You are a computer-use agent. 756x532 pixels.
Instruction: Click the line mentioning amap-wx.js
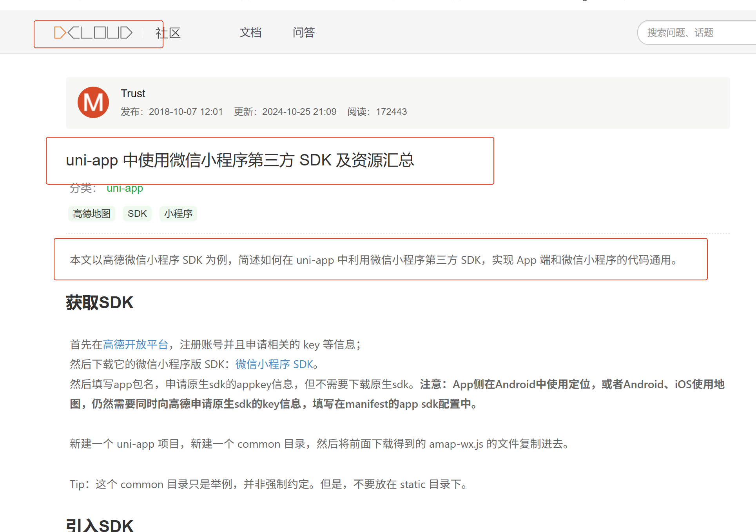click(x=320, y=444)
